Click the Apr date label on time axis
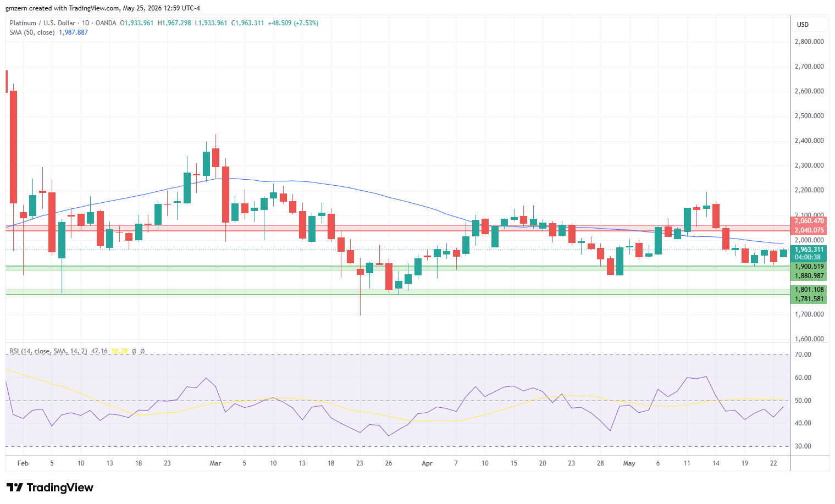 [427, 463]
